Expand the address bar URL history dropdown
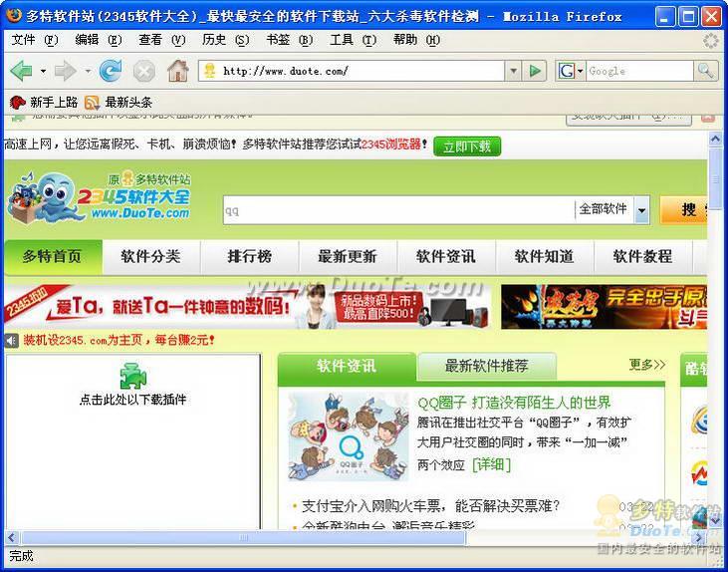 point(513,71)
